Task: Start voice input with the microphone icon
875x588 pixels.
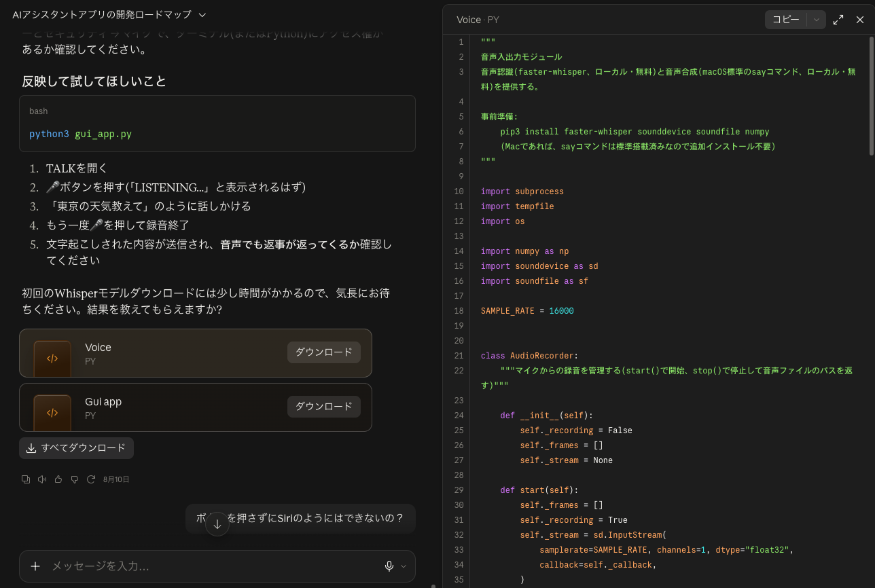Action: pyautogui.click(x=389, y=566)
